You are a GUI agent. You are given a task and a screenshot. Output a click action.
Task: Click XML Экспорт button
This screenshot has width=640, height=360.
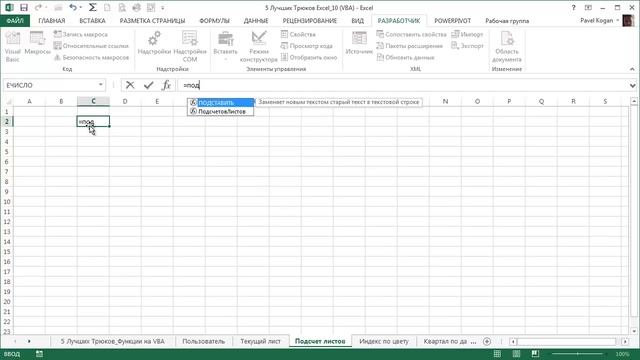pyautogui.click(x=467, y=46)
